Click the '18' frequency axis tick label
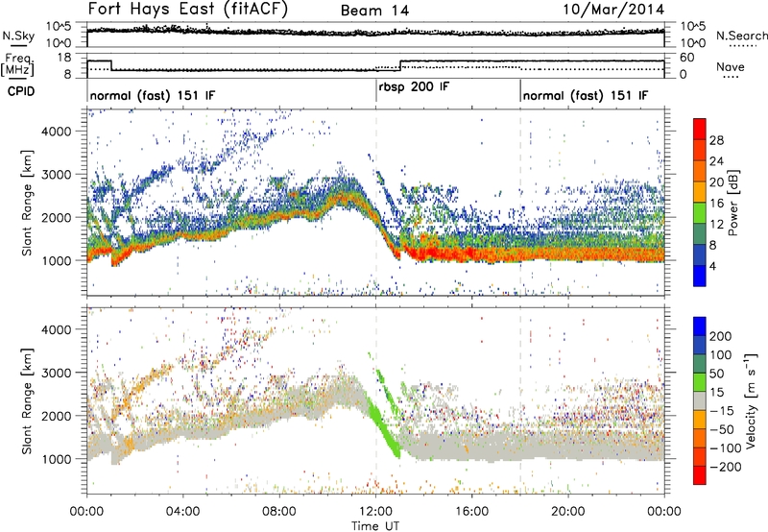Screen dimensions: 768x532 [64, 58]
